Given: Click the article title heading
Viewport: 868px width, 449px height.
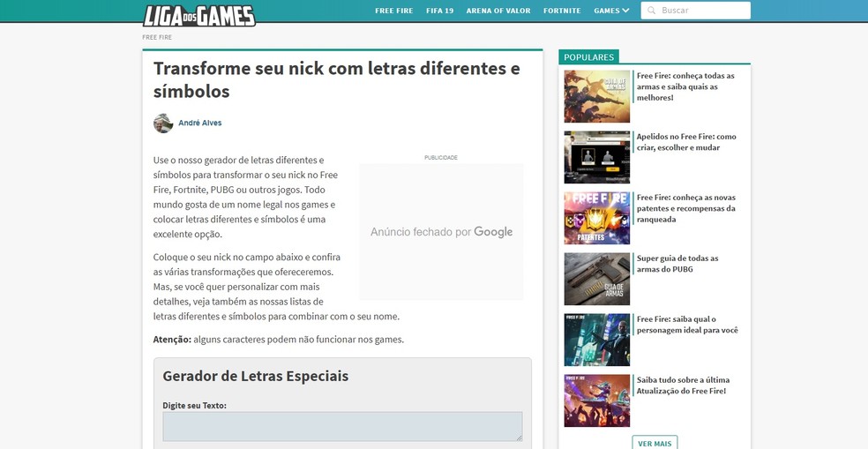Looking at the screenshot, I should (x=337, y=79).
